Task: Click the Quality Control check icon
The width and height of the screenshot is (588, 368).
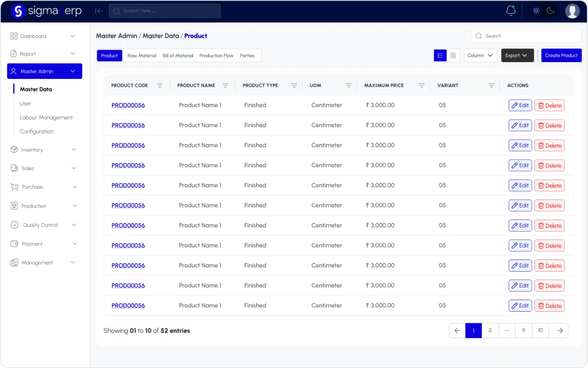Action: pyautogui.click(x=15, y=225)
